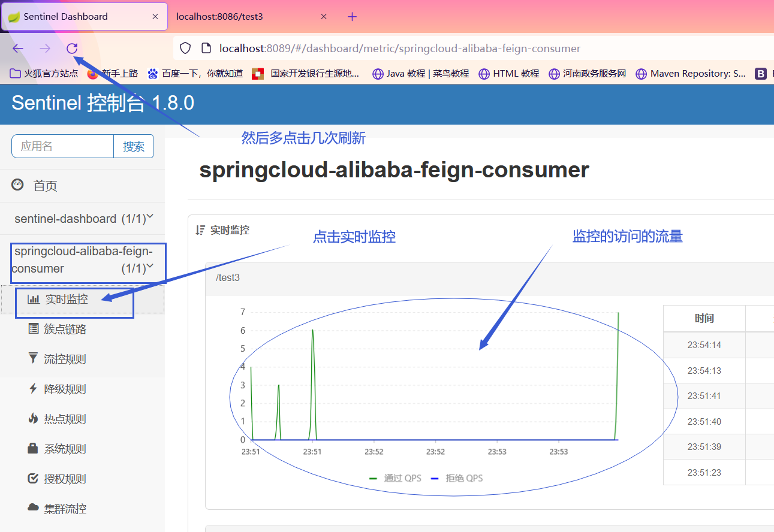Screen dimensions: 774x532
Task: Open 流控规则 via its funnel icon
Action: pyautogui.click(x=33, y=358)
